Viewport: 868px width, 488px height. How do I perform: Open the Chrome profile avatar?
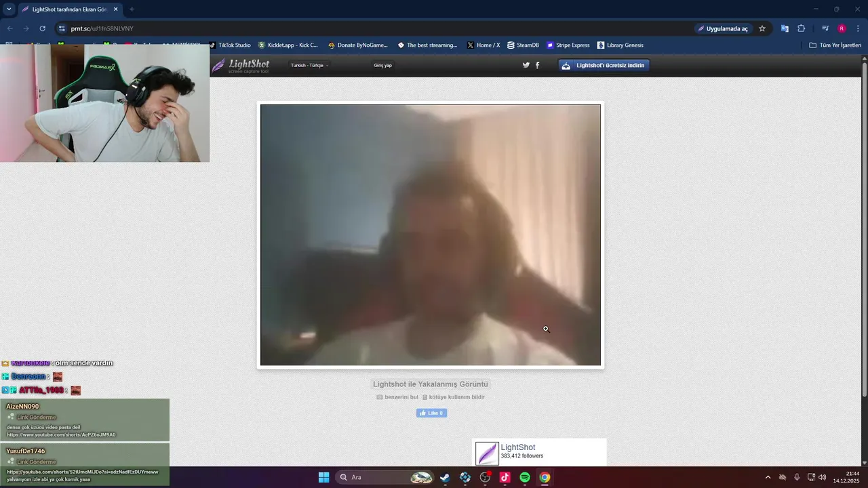click(842, 28)
